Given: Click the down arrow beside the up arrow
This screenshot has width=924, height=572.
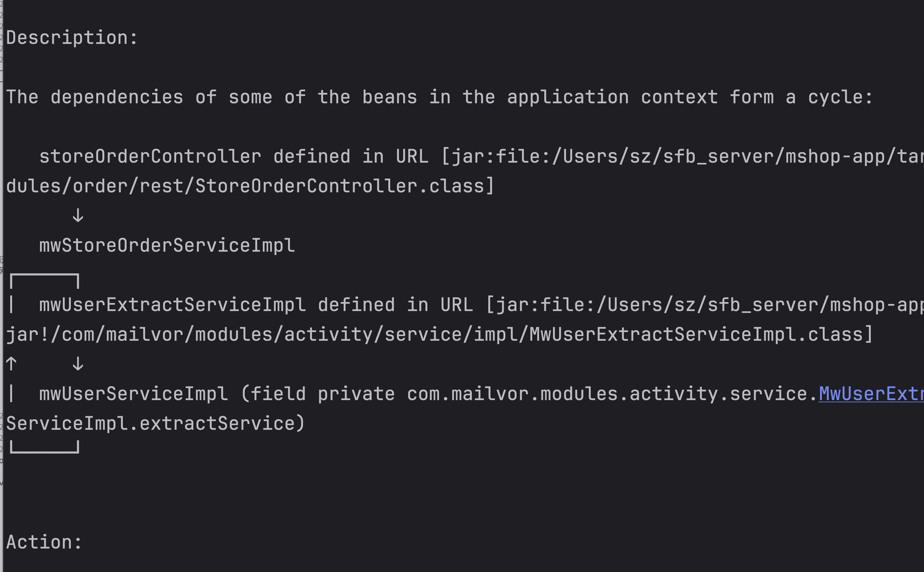Looking at the screenshot, I should pyautogui.click(x=78, y=364).
